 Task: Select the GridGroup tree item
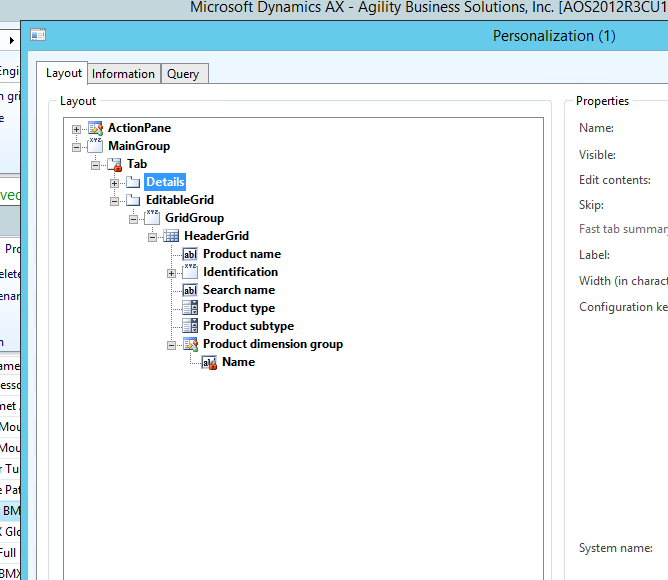pyautogui.click(x=194, y=218)
